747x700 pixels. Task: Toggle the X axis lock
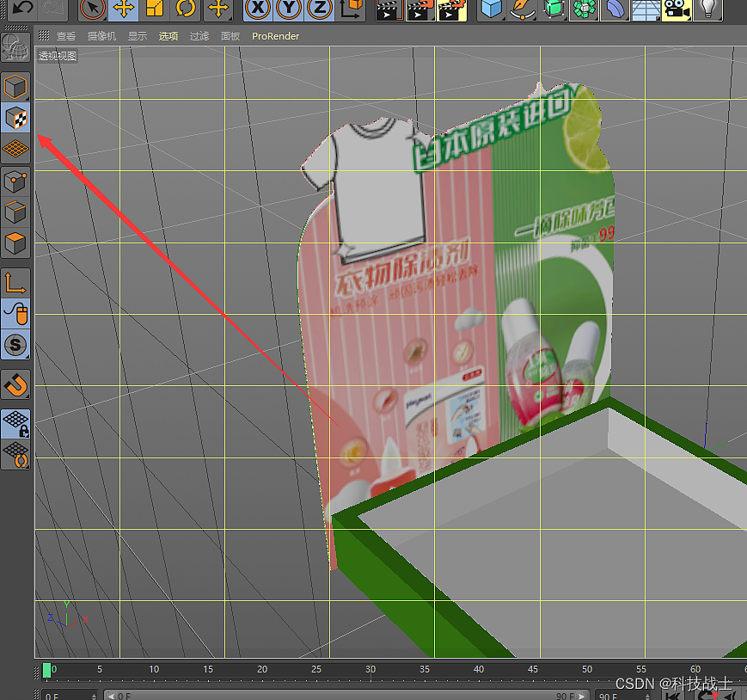pyautogui.click(x=258, y=9)
